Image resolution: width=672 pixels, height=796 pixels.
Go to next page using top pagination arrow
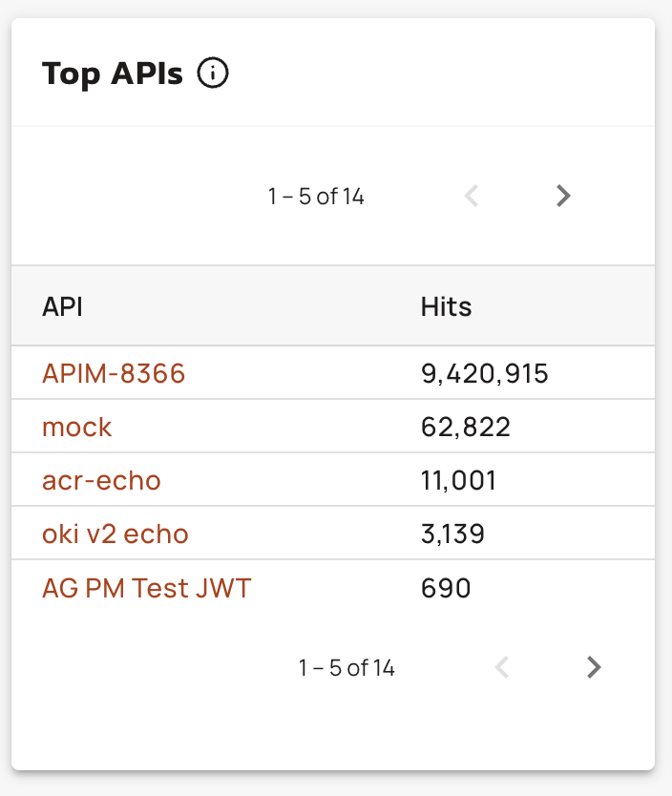point(563,196)
